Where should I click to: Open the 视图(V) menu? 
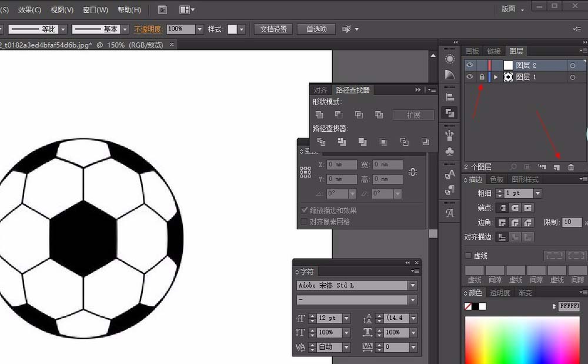(x=62, y=10)
